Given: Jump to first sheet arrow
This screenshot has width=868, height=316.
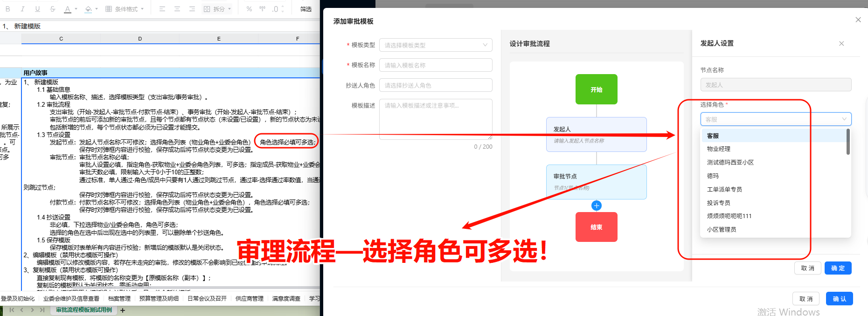Looking at the screenshot, I should point(12,310).
